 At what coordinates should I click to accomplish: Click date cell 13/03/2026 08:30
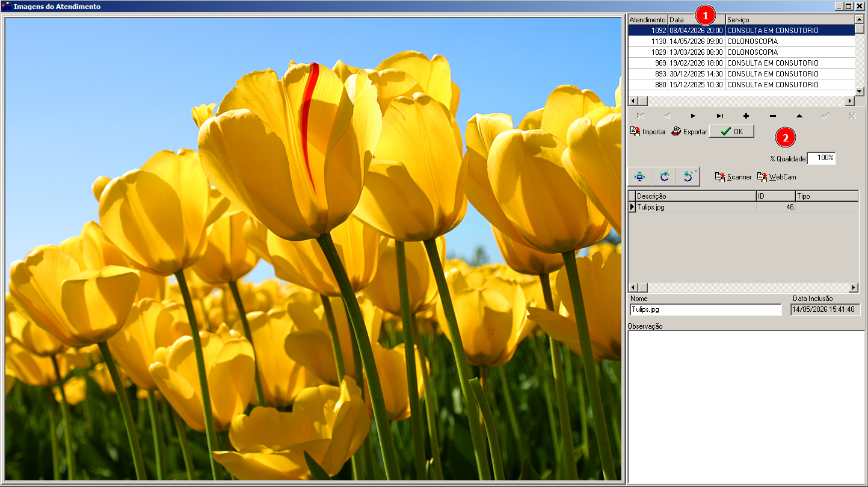tap(697, 52)
